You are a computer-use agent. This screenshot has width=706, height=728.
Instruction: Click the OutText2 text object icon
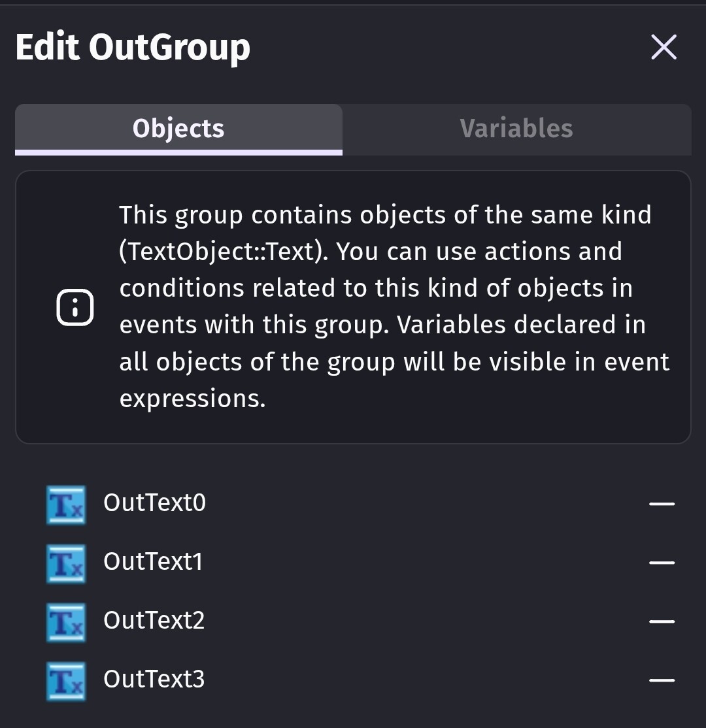(66, 622)
